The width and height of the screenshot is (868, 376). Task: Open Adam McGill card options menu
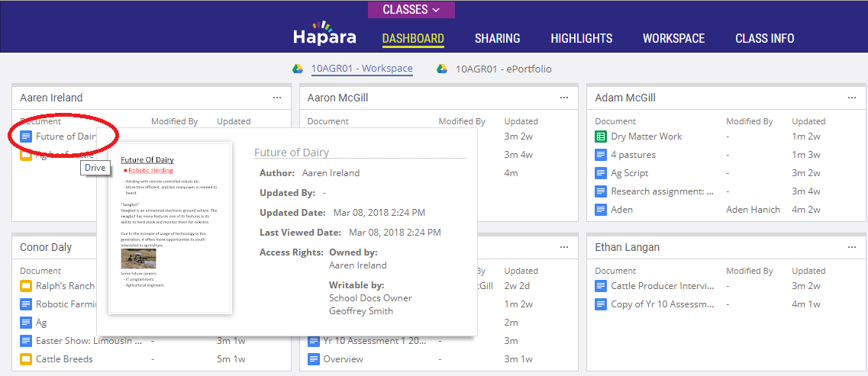pyautogui.click(x=852, y=98)
